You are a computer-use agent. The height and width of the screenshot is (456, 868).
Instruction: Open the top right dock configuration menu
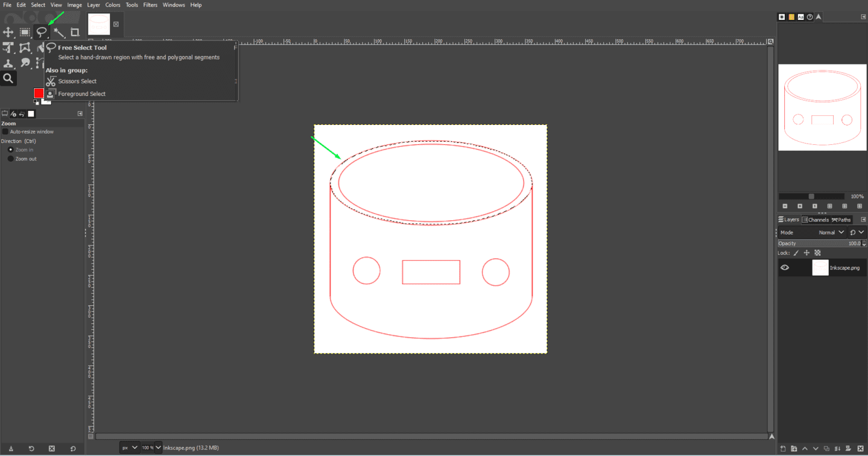click(863, 17)
